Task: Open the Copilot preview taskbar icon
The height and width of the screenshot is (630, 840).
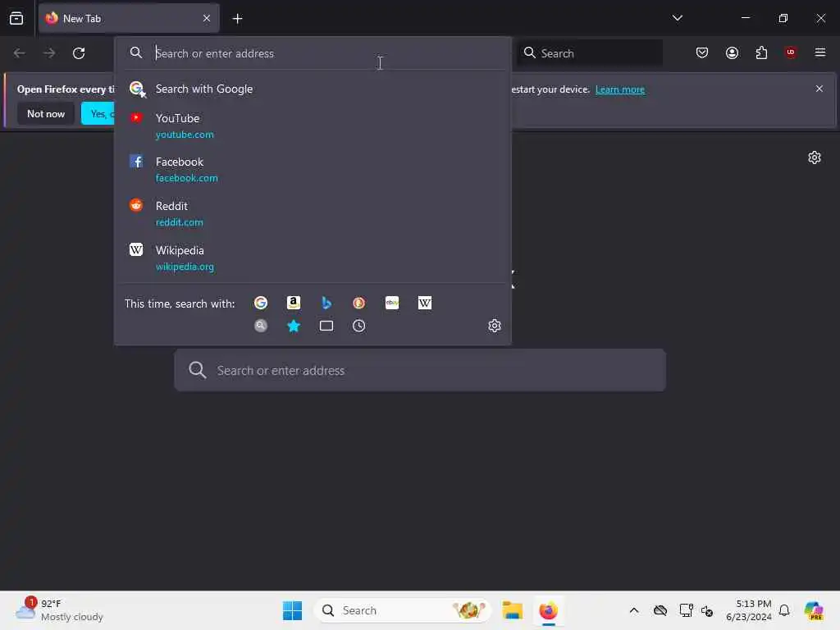Action: (x=813, y=610)
